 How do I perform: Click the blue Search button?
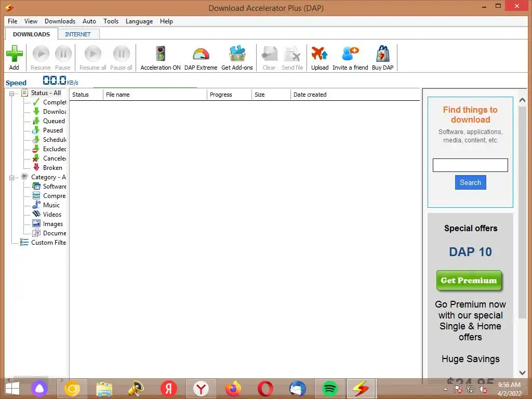tap(470, 182)
